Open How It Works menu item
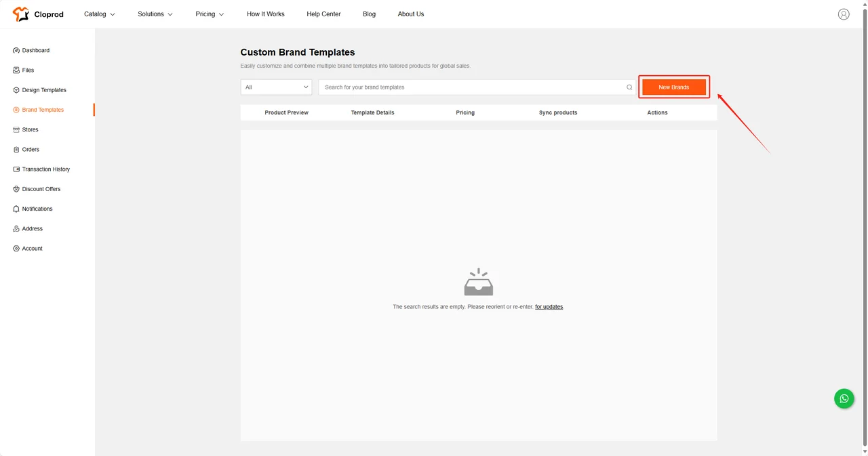 [x=266, y=14]
